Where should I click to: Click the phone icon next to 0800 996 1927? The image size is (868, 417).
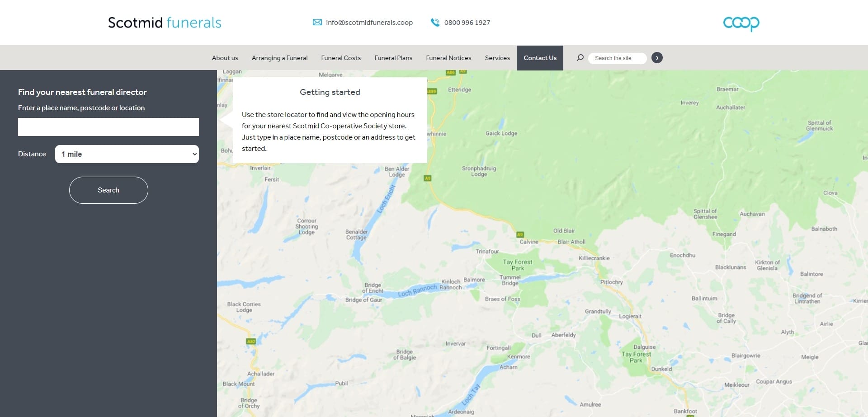(x=435, y=22)
